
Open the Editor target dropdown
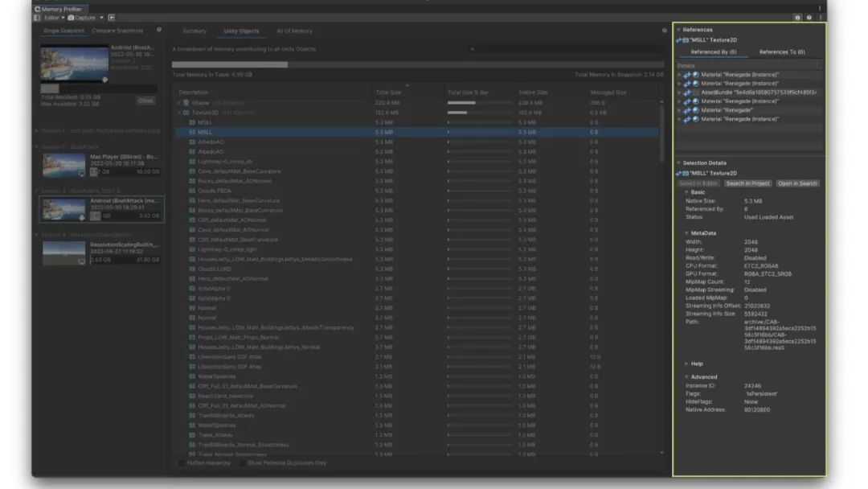coord(54,18)
